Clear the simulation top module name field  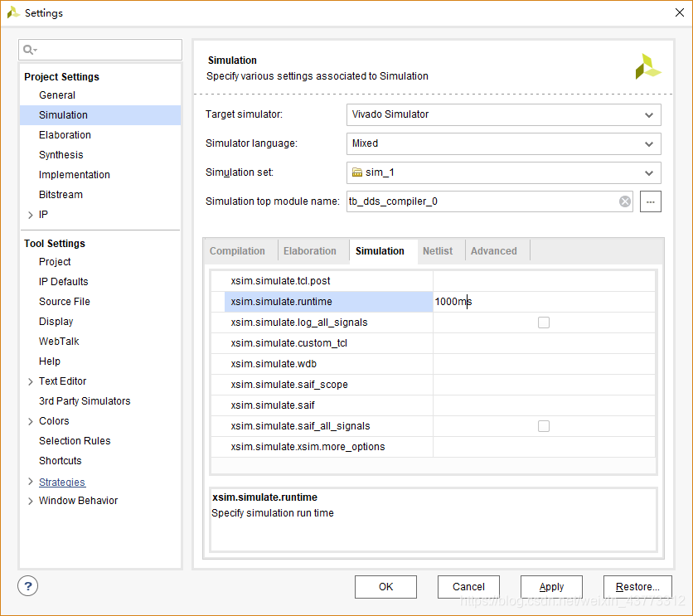pyautogui.click(x=624, y=201)
